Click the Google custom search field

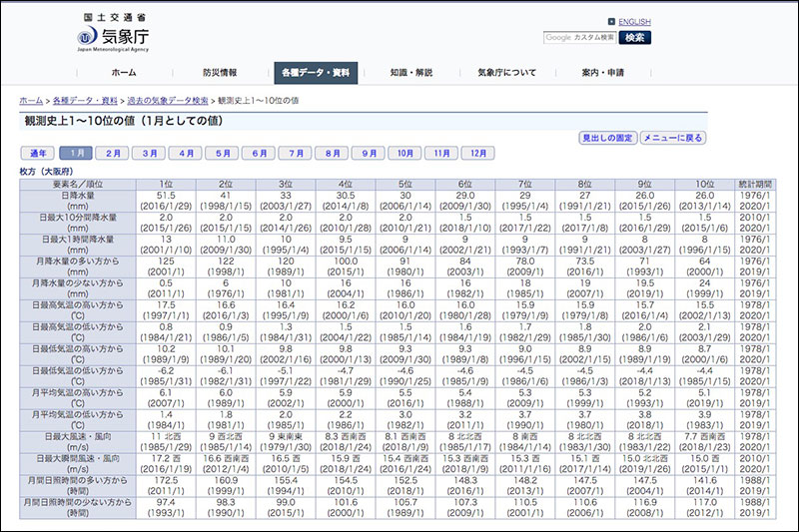coord(579,37)
